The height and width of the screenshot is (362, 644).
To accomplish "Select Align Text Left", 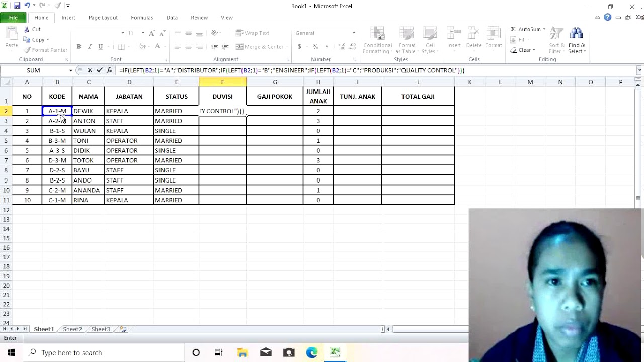I will (x=178, y=47).
